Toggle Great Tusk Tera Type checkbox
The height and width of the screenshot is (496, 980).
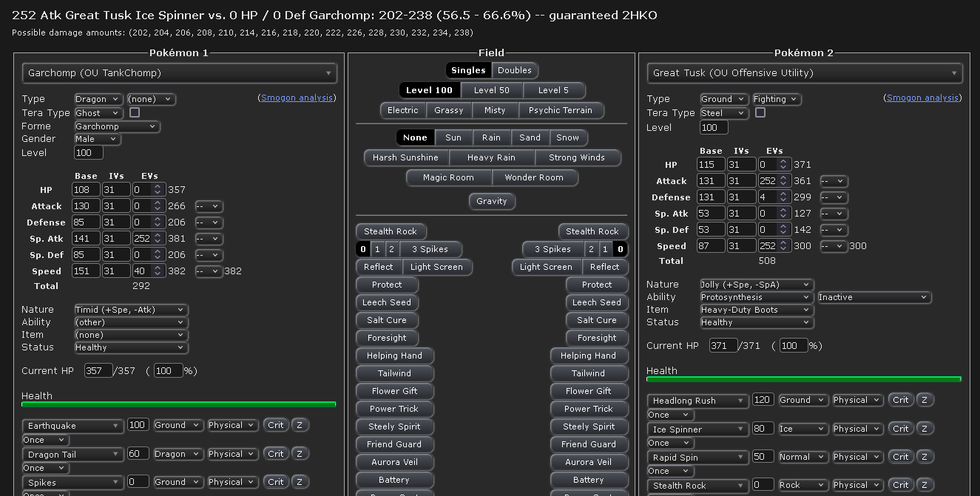pyautogui.click(x=760, y=112)
